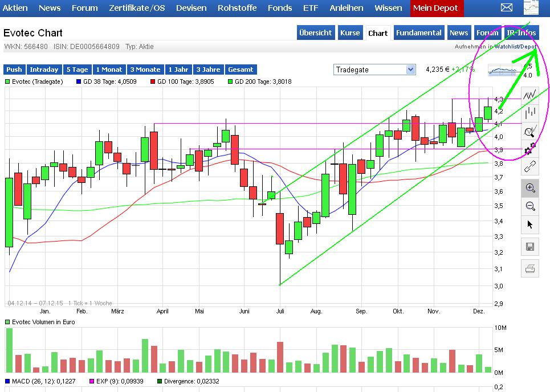The width and height of the screenshot is (550, 392).
Task: Open the Anleihen menu
Action: coord(346,8)
